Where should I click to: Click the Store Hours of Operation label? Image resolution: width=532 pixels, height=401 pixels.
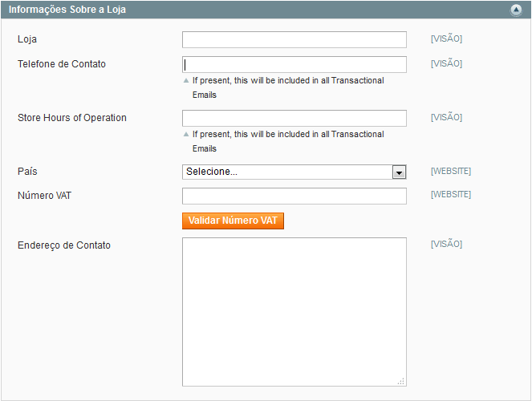[x=72, y=118]
